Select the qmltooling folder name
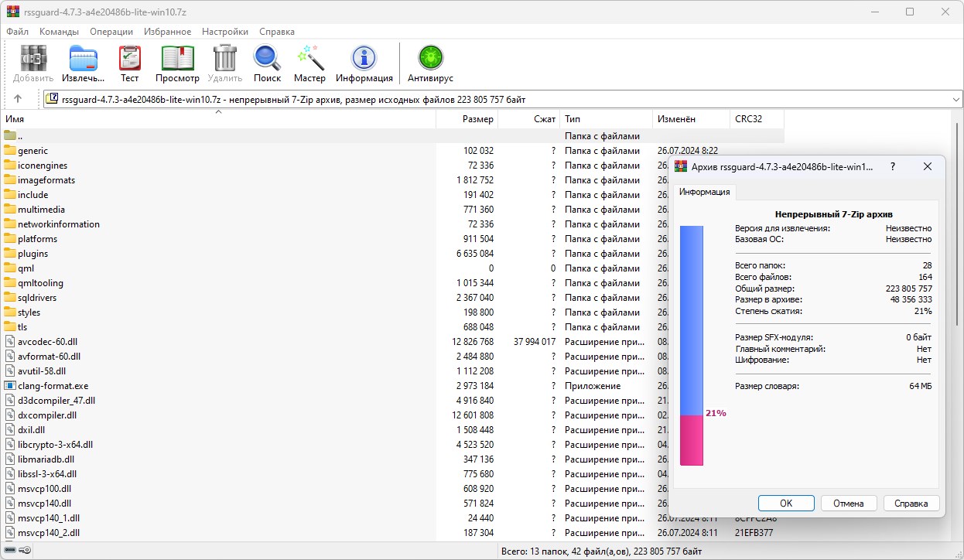964x560 pixels. [40, 283]
